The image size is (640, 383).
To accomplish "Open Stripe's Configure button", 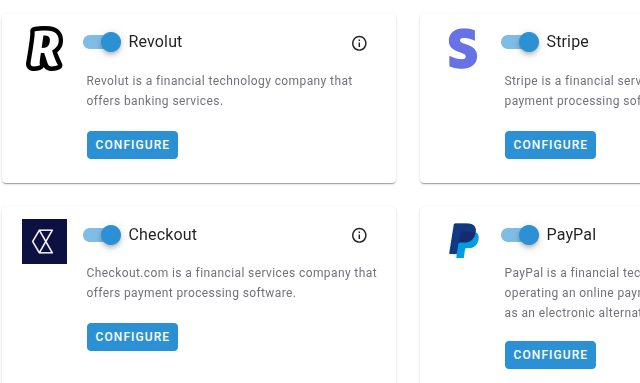I will [x=550, y=145].
